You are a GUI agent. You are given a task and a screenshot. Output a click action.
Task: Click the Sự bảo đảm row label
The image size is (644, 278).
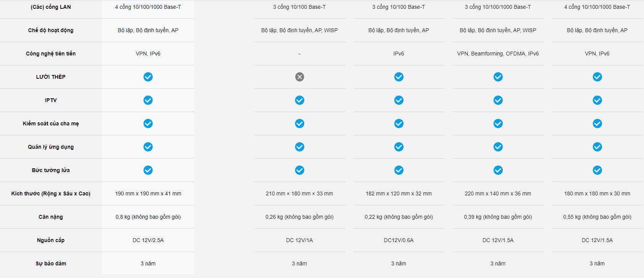click(51, 263)
